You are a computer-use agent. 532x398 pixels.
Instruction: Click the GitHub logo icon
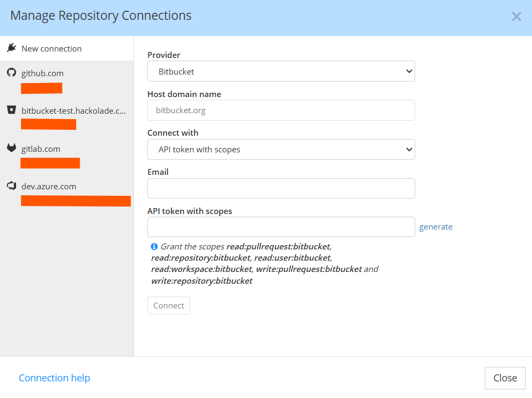pyautogui.click(x=12, y=73)
